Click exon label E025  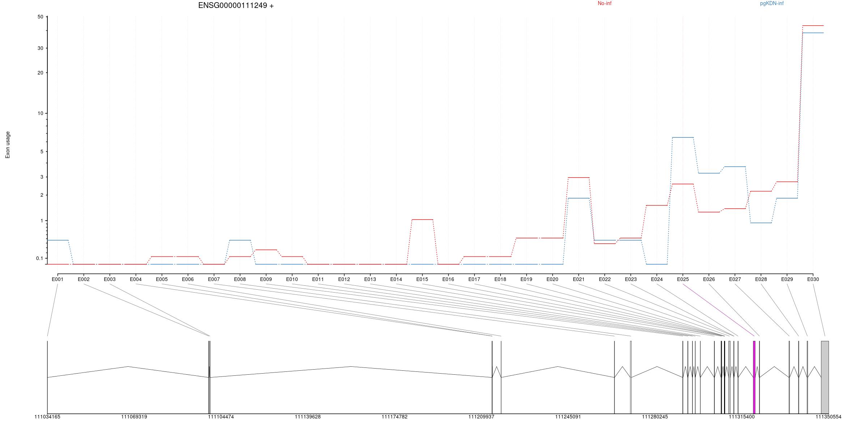coord(683,279)
